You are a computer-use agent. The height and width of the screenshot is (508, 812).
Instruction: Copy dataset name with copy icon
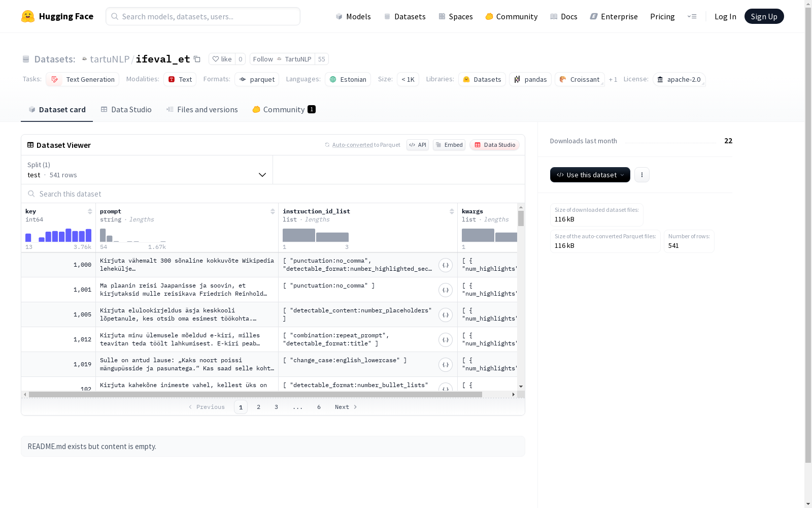click(x=197, y=59)
